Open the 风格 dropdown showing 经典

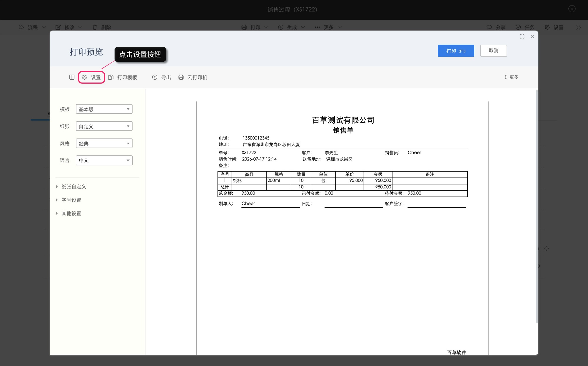[104, 143]
